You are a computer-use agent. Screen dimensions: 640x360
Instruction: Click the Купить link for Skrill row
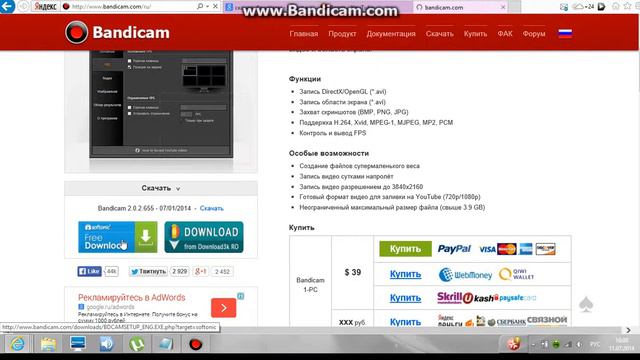coord(405,298)
